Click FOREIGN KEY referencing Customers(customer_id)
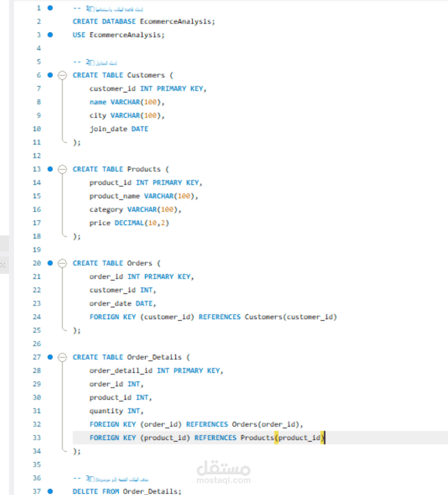Viewport: 448px width, 495px height. (x=213, y=316)
